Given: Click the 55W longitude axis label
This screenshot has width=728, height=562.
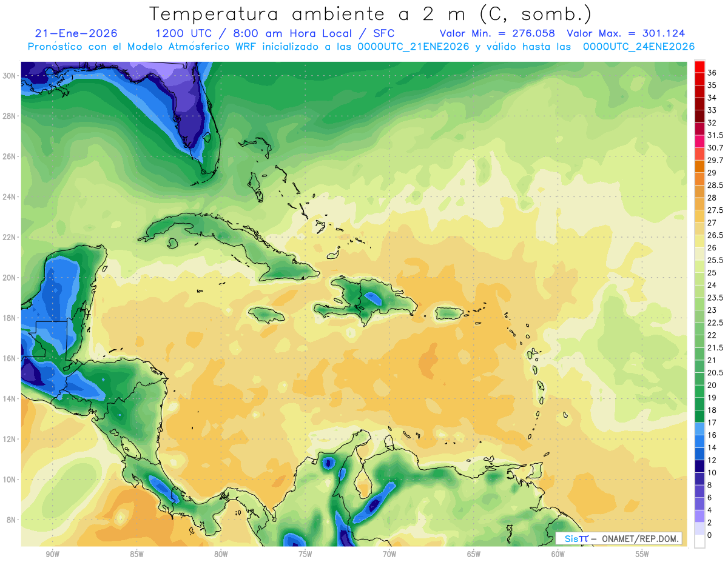Looking at the screenshot, I should (642, 554).
